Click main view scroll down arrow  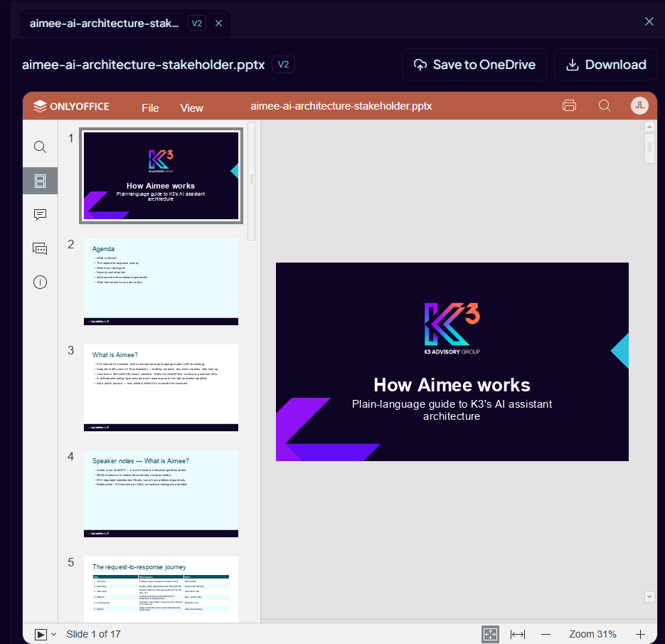click(x=649, y=597)
